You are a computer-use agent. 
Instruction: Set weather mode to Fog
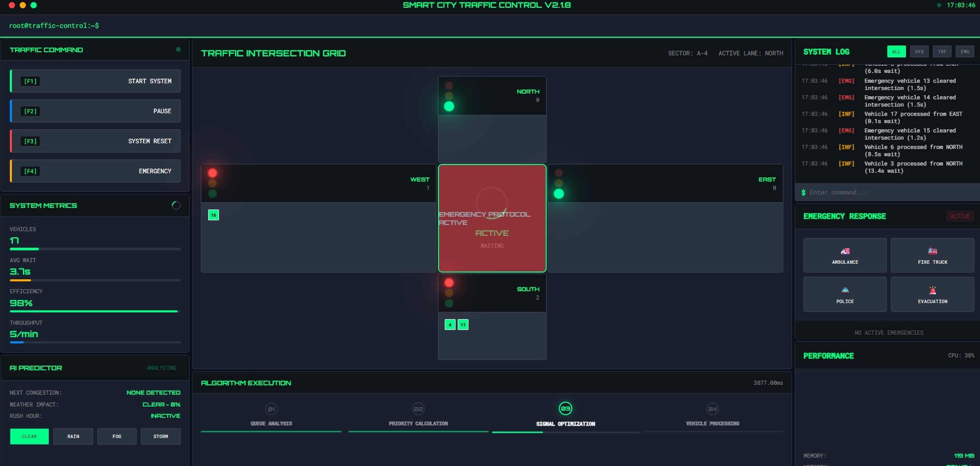[117, 437]
